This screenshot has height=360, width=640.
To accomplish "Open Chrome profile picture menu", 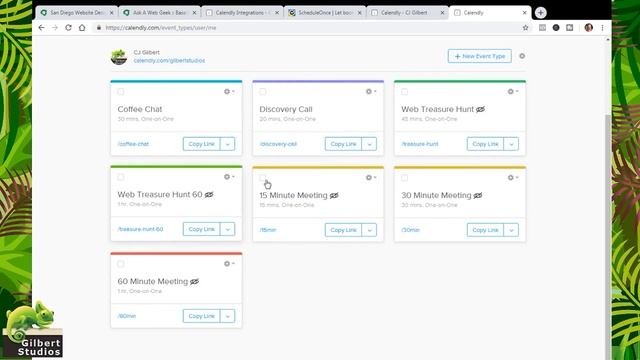I will [x=589, y=28].
